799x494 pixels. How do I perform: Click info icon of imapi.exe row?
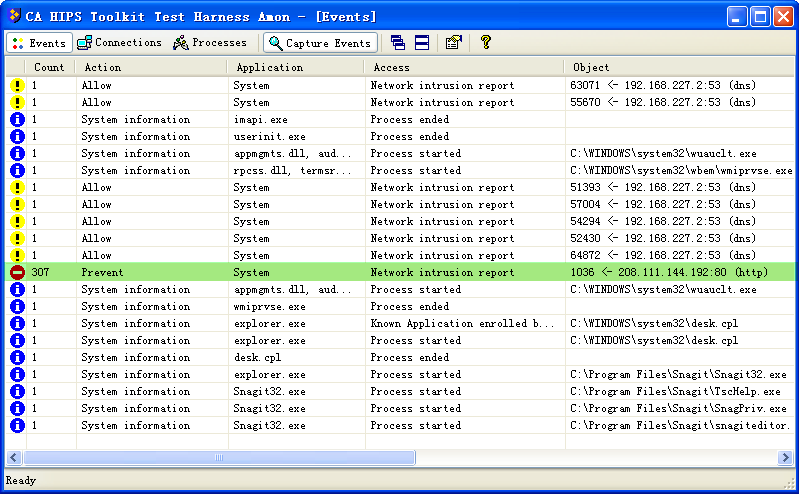[x=17, y=119]
